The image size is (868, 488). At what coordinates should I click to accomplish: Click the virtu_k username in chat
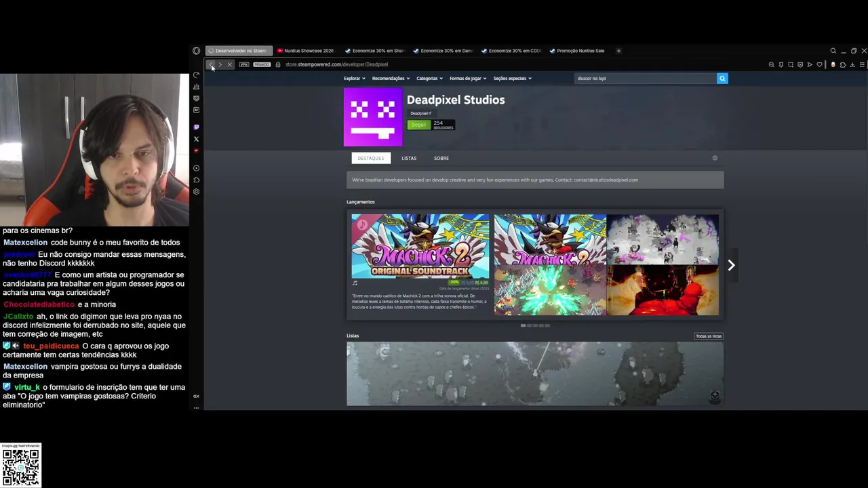point(27,387)
